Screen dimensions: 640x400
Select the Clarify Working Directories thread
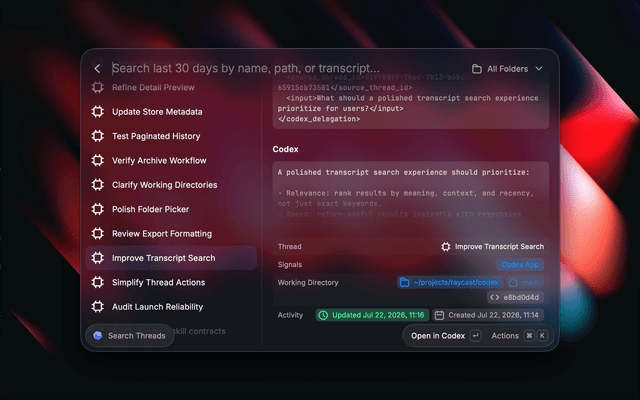click(x=171, y=185)
